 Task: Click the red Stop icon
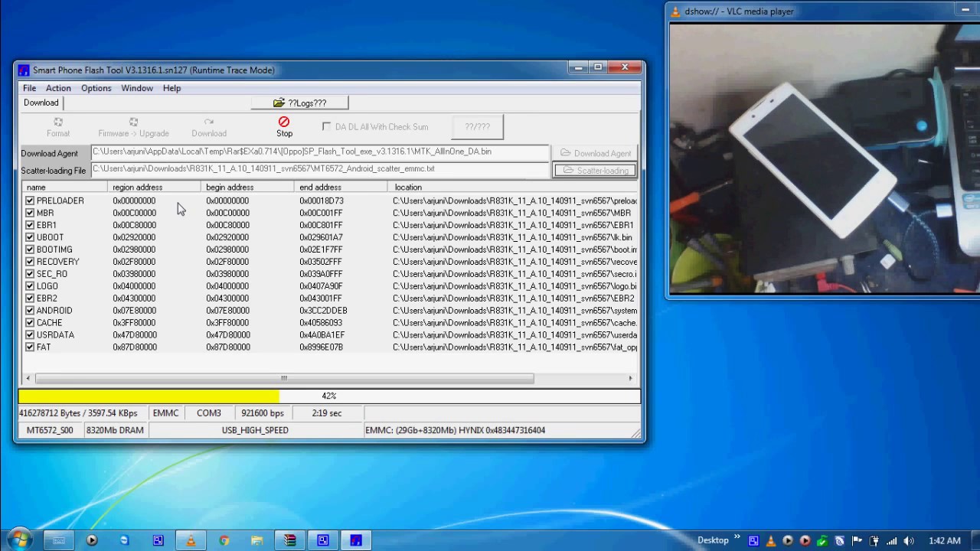tap(284, 122)
